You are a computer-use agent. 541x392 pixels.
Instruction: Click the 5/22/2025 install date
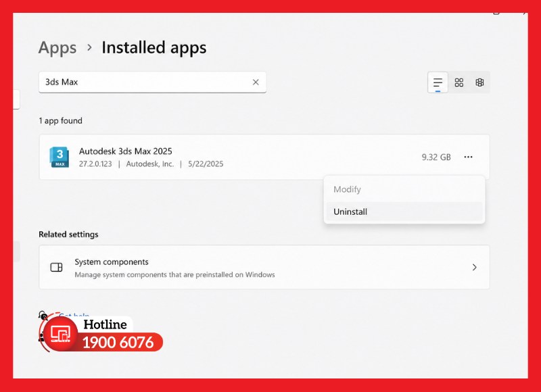pyautogui.click(x=206, y=164)
